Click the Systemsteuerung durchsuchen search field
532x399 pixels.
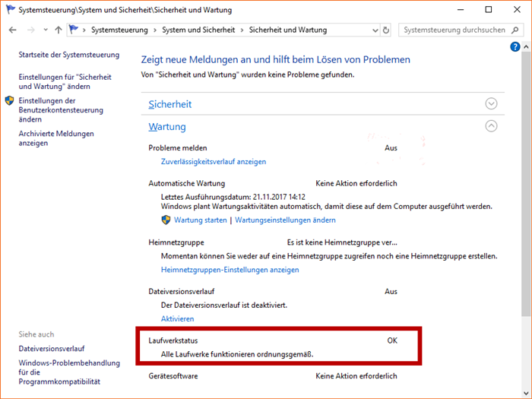[461, 30]
